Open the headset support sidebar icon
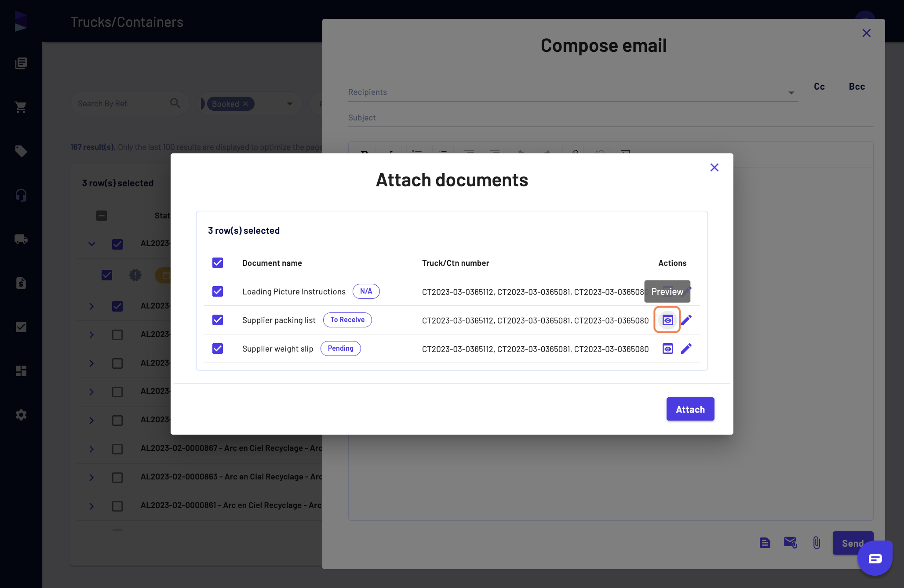Image resolution: width=904 pixels, height=588 pixels. pyautogui.click(x=21, y=195)
